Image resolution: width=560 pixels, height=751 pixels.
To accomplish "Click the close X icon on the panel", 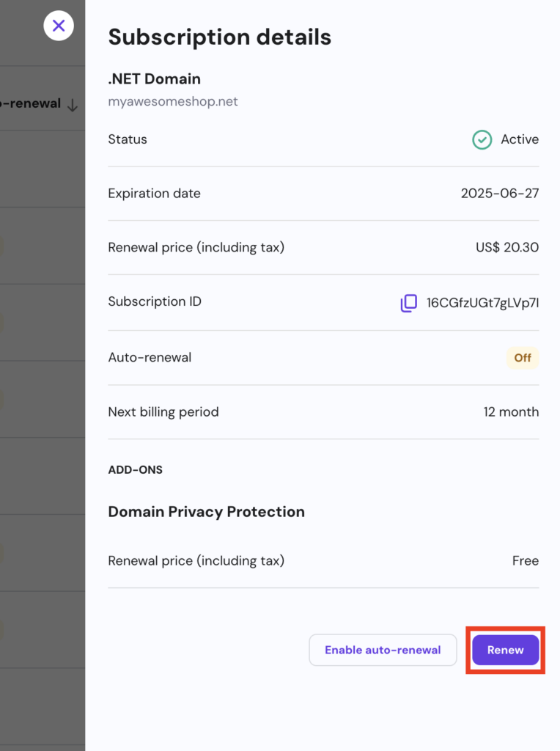I will pyautogui.click(x=58, y=26).
